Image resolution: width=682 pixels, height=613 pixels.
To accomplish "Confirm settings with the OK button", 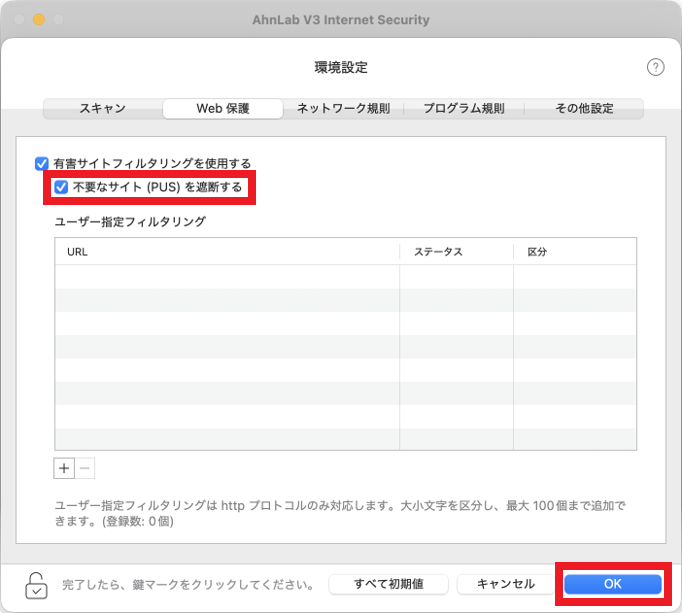I will click(x=612, y=584).
